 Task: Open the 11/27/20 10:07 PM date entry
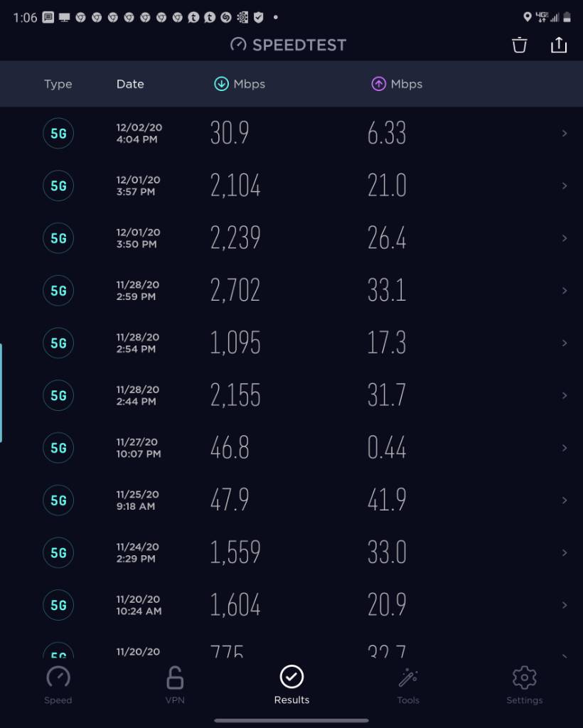pos(139,448)
